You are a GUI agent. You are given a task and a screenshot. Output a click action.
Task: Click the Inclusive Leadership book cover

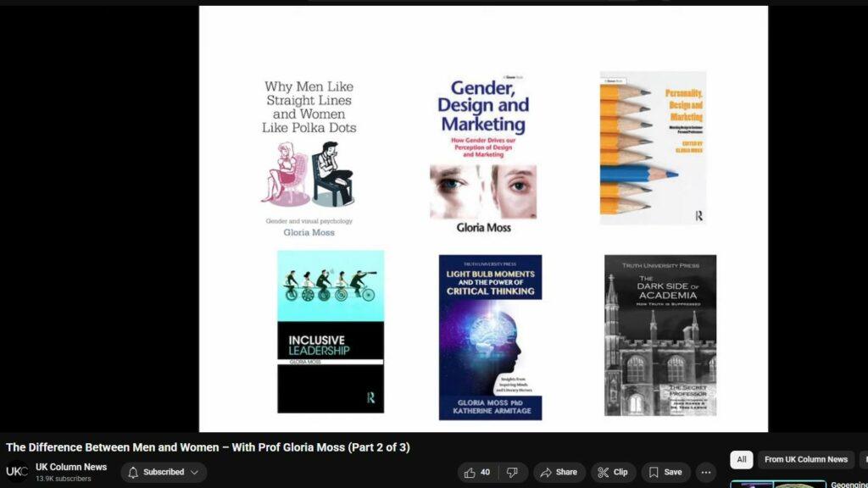[331, 331]
